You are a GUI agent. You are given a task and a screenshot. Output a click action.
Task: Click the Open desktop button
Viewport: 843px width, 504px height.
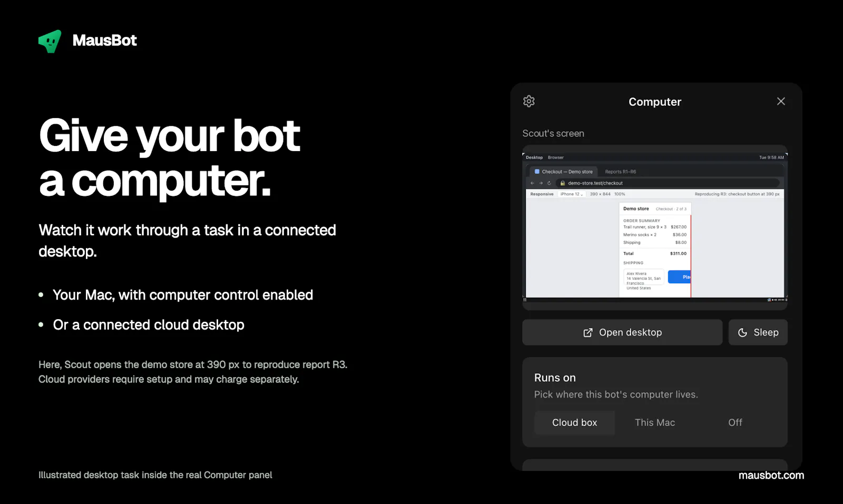click(622, 332)
